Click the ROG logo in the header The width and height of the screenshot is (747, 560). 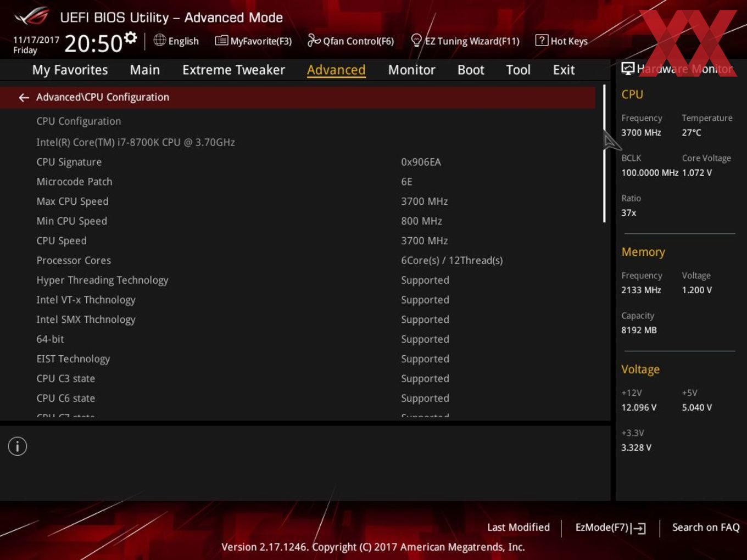[32, 16]
